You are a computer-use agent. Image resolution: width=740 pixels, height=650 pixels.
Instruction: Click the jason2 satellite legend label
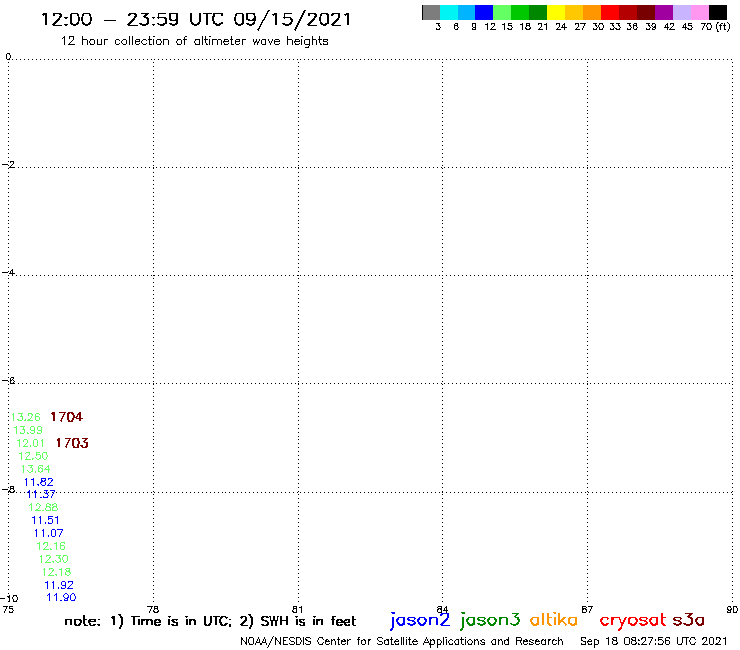coord(420,620)
